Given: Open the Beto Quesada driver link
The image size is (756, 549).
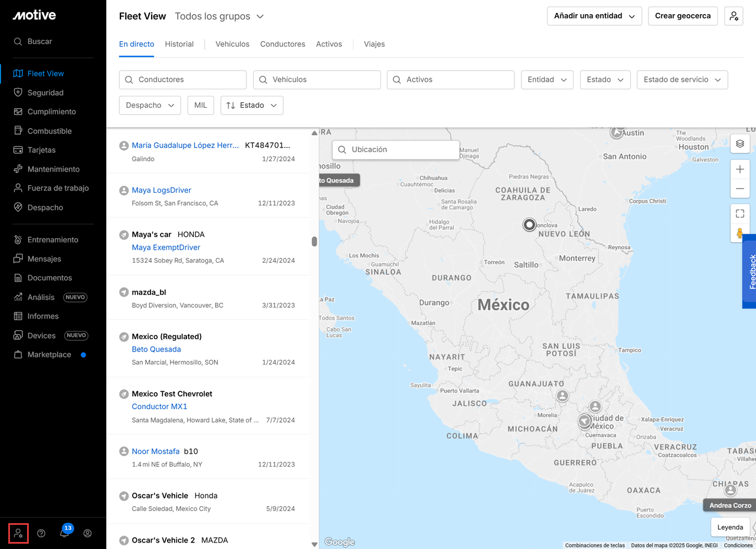Looking at the screenshot, I should 156,349.
